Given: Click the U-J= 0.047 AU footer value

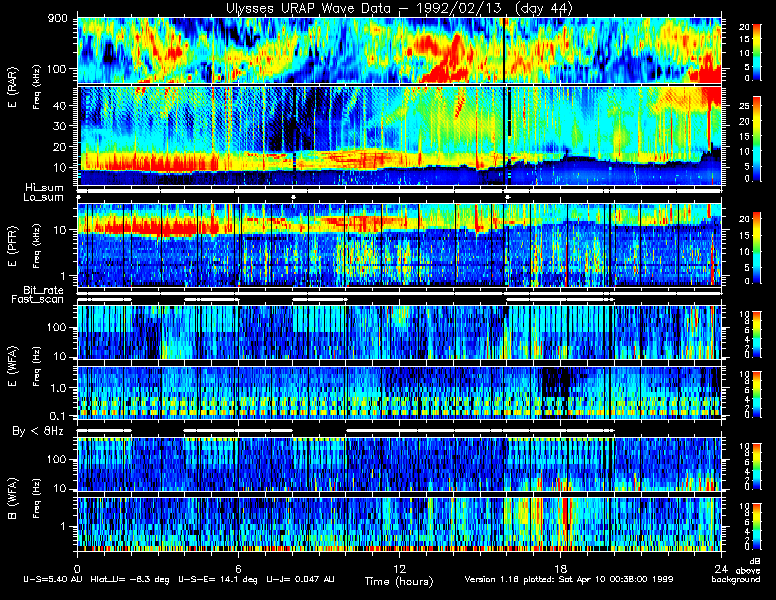Looking at the screenshot, I should [300, 579].
